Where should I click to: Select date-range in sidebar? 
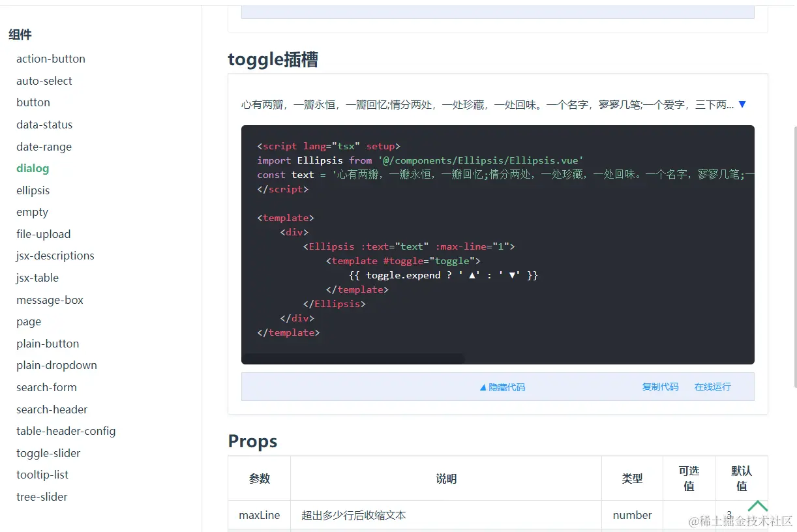click(x=44, y=147)
